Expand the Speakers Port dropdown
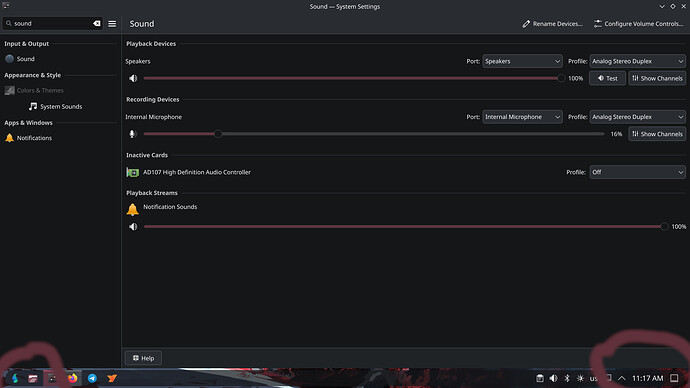This screenshot has width=690, height=388. coord(522,61)
